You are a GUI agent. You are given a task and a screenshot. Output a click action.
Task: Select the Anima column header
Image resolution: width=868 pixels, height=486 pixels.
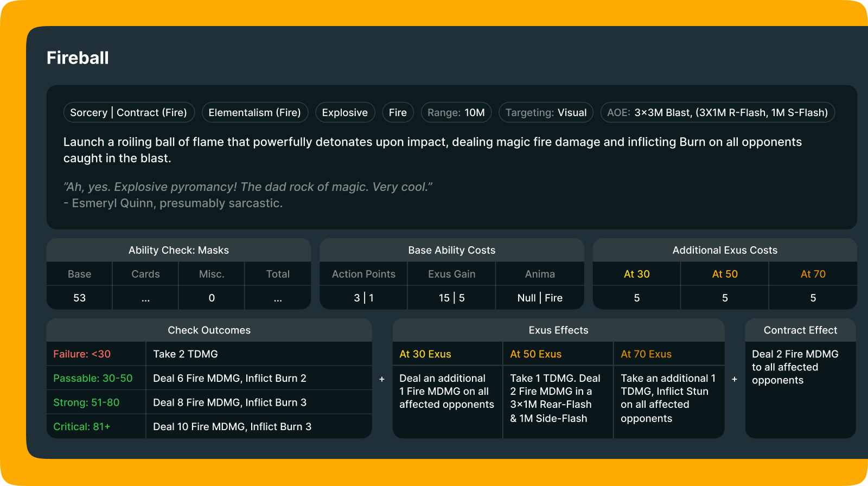coord(540,274)
